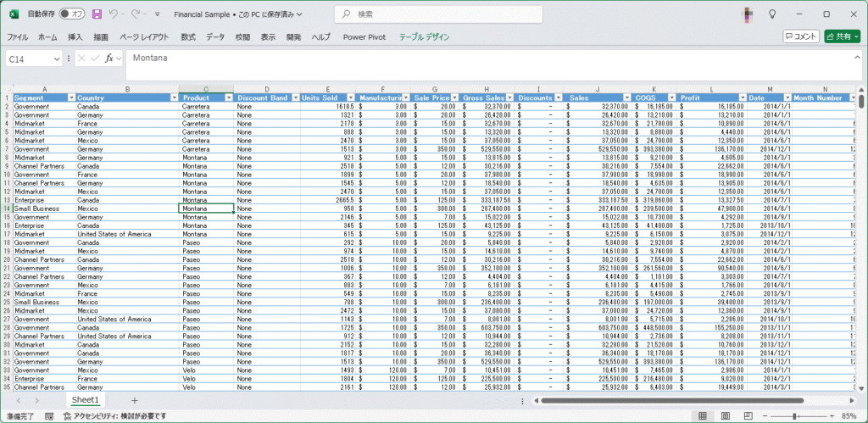Open the Date column filter dropdown

(x=787, y=97)
